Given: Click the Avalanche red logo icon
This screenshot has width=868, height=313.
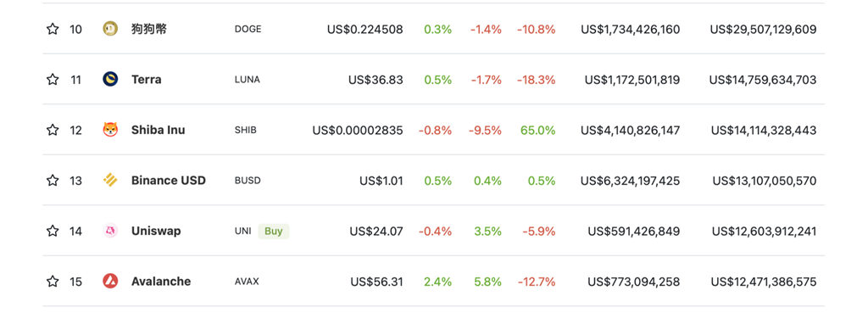Looking at the screenshot, I should point(110,281).
